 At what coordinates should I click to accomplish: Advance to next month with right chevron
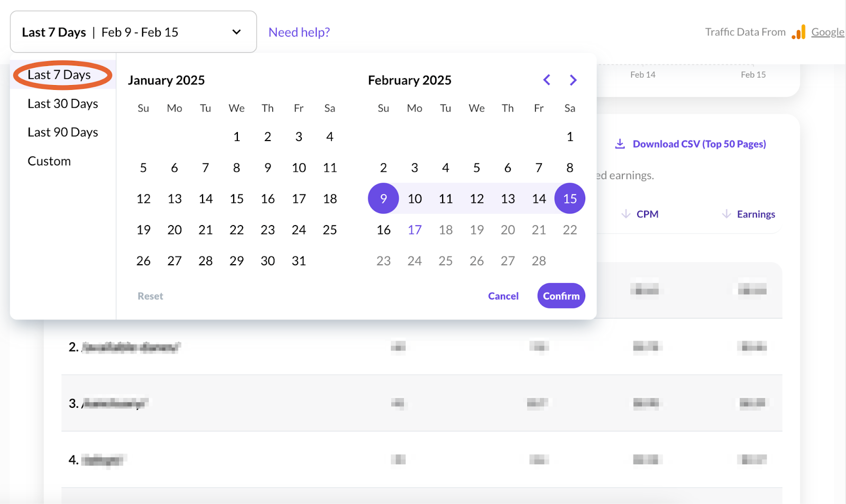(x=573, y=80)
